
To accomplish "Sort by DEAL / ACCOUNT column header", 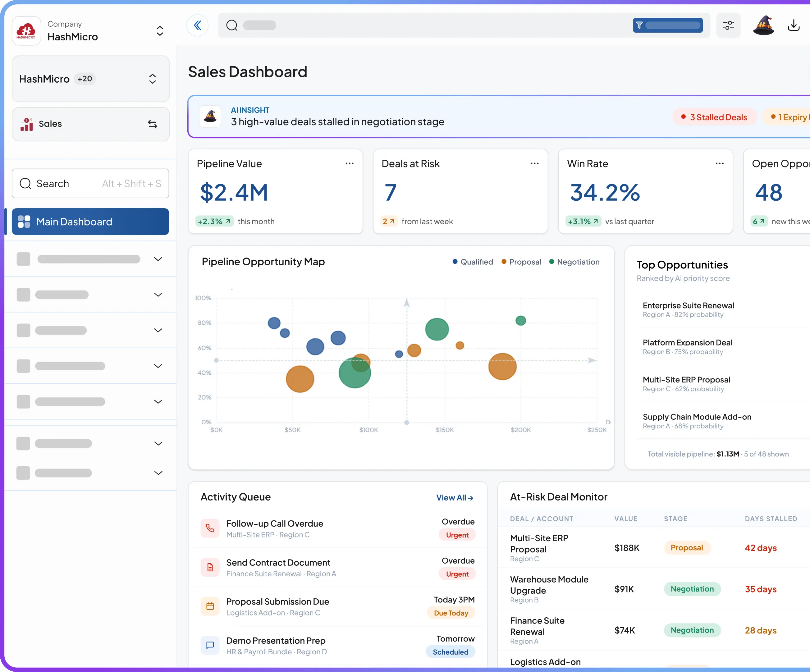I will 542,519.
